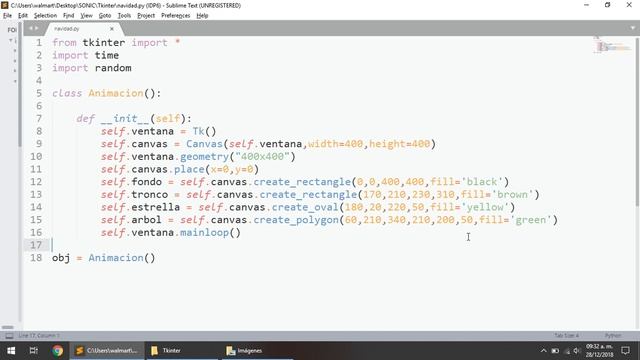Click 'Line 17, Column 1' in the status bar
This screenshot has width=640, height=360.
point(39,336)
